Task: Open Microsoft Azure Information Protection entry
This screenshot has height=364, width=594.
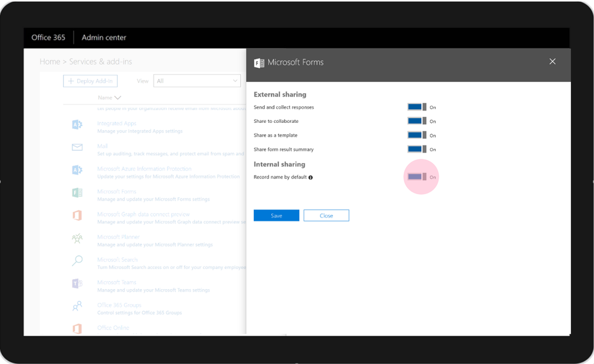Action: point(144,169)
